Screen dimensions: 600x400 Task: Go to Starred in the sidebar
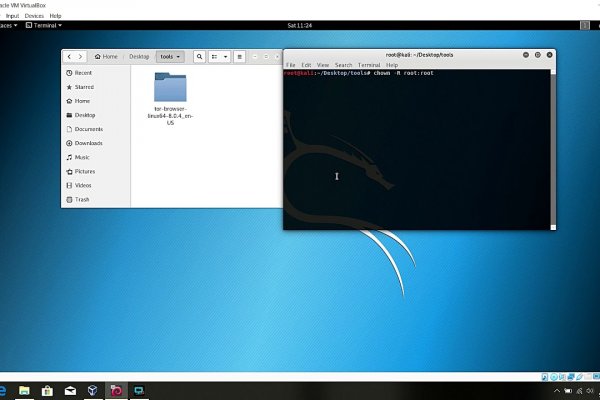coord(84,87)
